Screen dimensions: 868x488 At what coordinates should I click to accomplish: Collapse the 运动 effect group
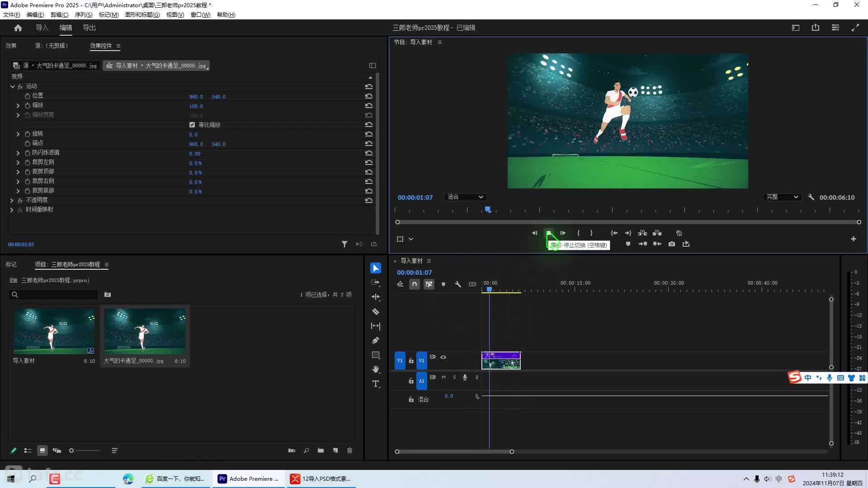(12, 86)
